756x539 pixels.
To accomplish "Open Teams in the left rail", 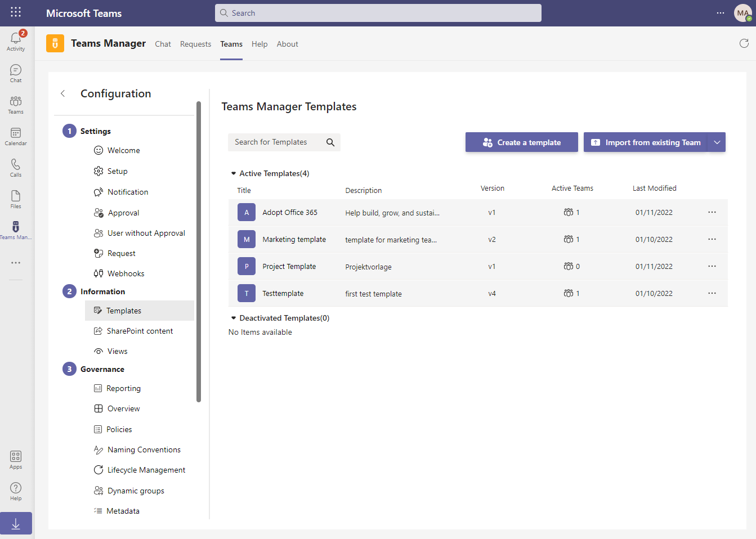I will click(16, 105).
